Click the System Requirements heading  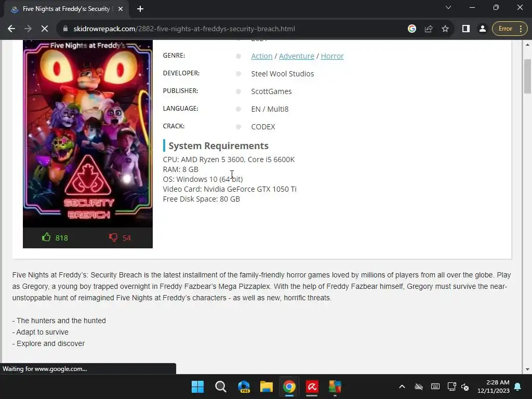219,145
